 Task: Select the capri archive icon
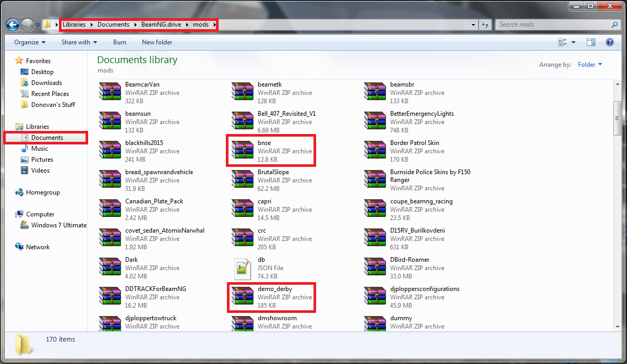243,208
